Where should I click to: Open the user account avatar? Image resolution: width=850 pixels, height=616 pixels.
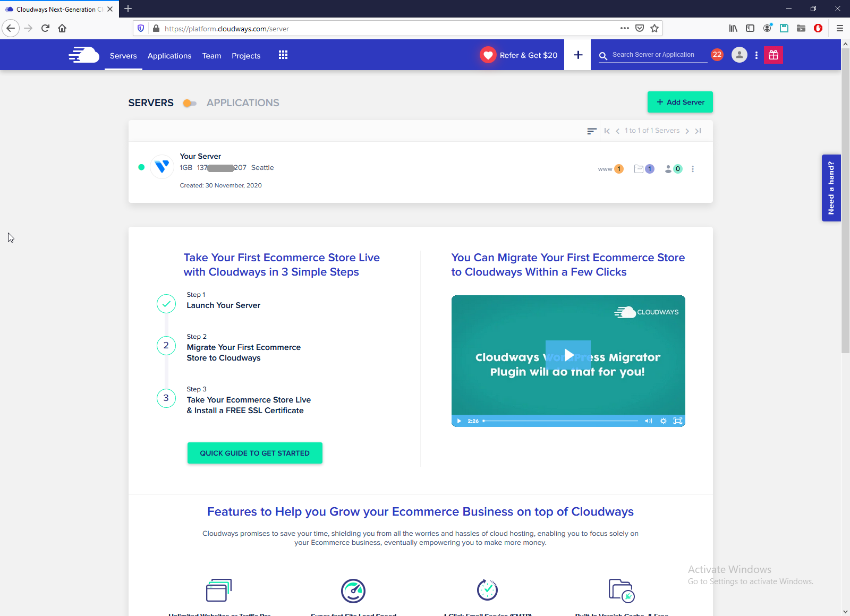pos(739,55)
